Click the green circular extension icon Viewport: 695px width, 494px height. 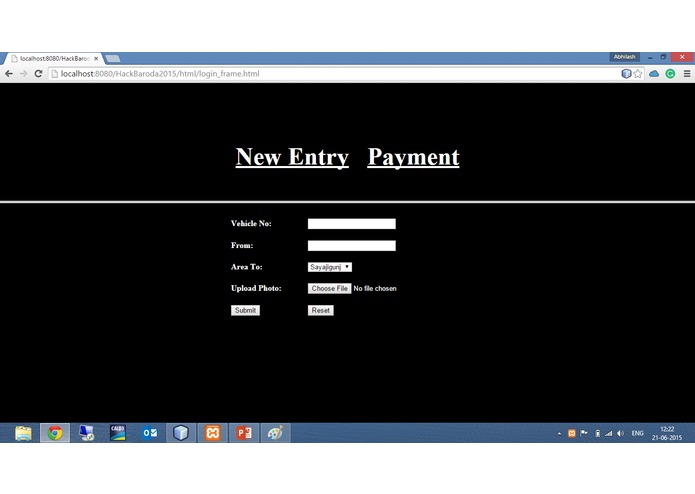click(670, 74)
